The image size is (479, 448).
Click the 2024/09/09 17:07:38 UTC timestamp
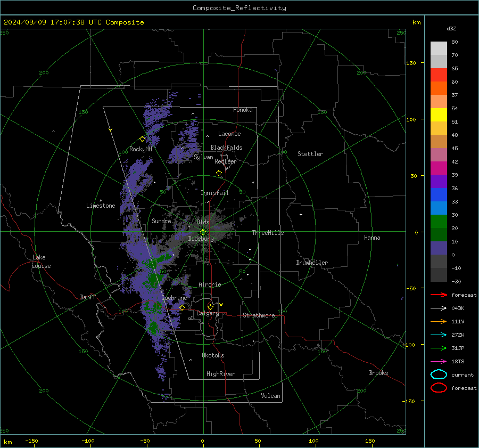click(x=73, y=22)
